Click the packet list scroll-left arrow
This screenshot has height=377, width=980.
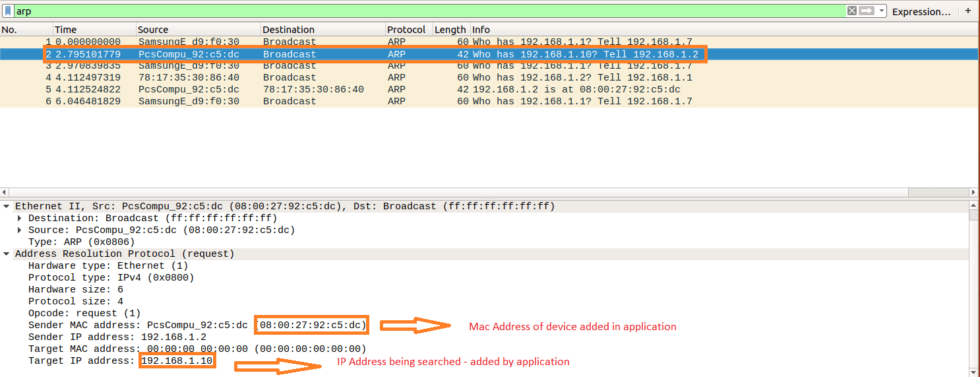(5, 192)
